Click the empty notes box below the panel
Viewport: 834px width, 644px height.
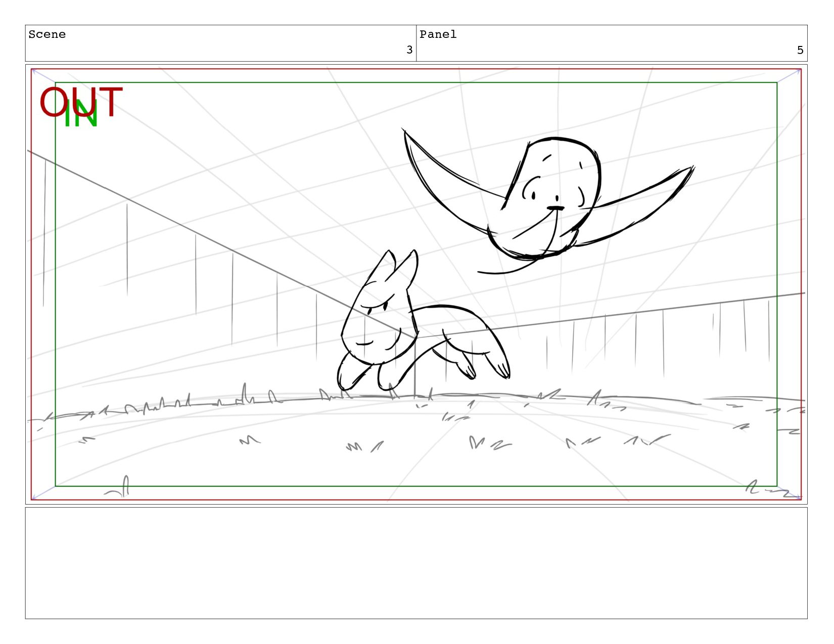click(416, 563)
